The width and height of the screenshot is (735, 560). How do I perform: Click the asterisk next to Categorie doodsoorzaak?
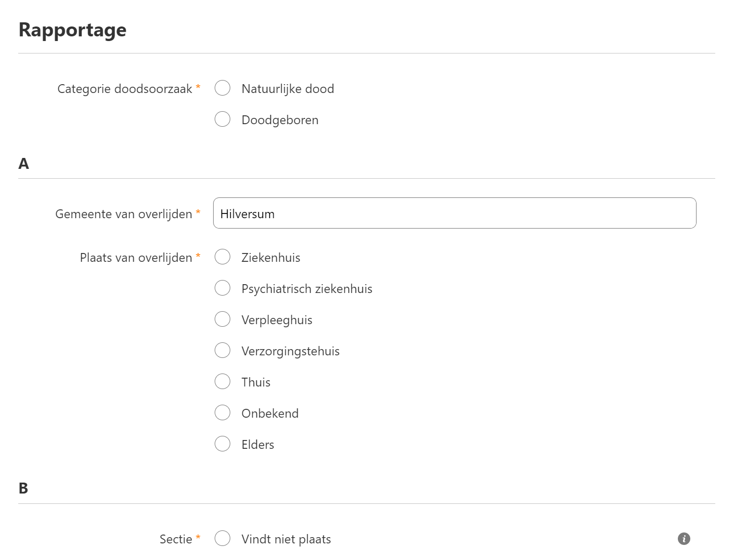198,87
